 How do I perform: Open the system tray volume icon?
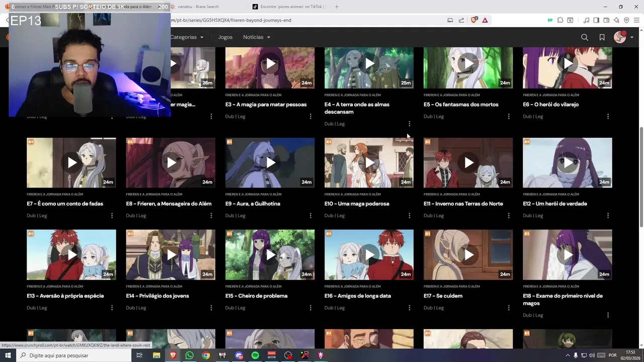pyautogui.click(x=592, y=355)
